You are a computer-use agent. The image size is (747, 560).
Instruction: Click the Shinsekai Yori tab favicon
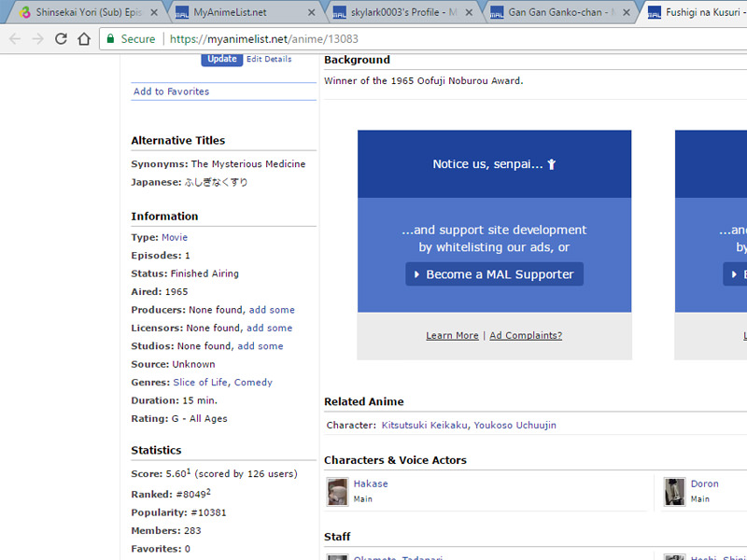point(25,12)
